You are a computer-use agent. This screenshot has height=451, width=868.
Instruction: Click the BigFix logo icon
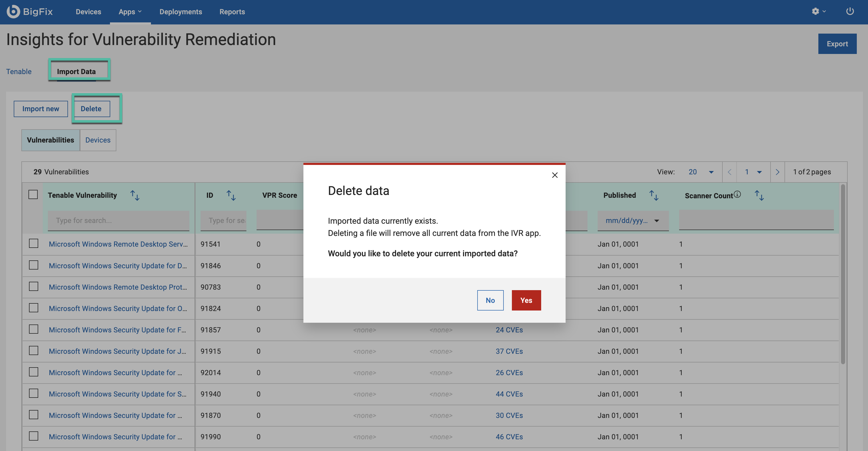pos(13,11)
